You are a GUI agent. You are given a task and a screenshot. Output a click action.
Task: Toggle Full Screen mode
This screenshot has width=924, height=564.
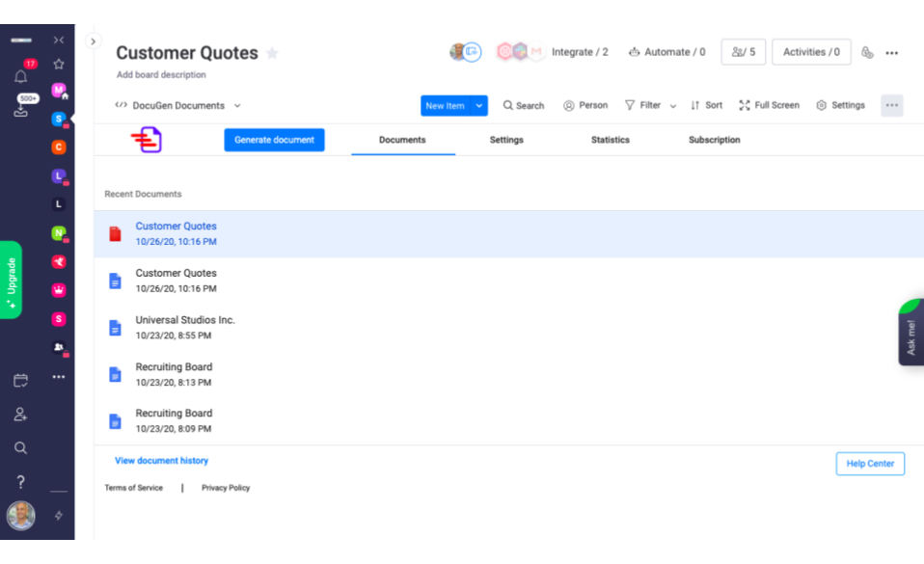tap(769, 105)
